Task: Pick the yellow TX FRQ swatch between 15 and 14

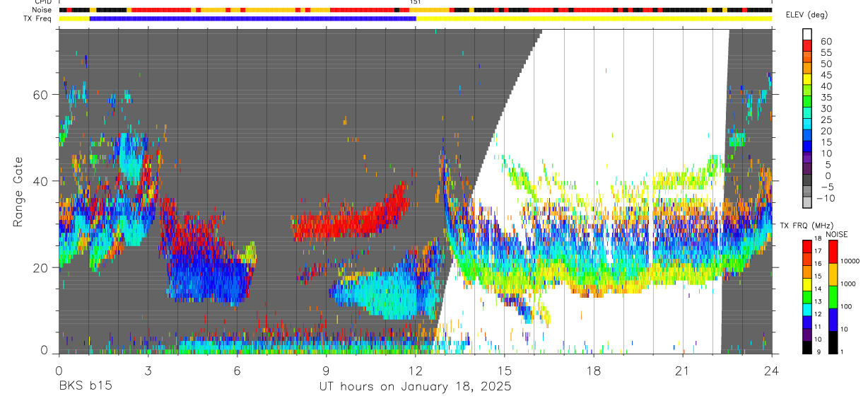Action: point(807,284)
